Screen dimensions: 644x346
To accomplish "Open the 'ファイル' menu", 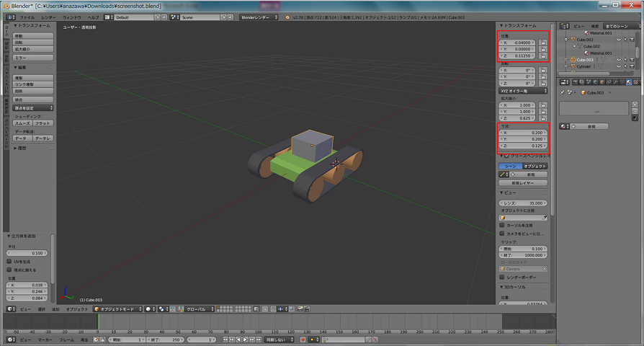I will [27, 17].
